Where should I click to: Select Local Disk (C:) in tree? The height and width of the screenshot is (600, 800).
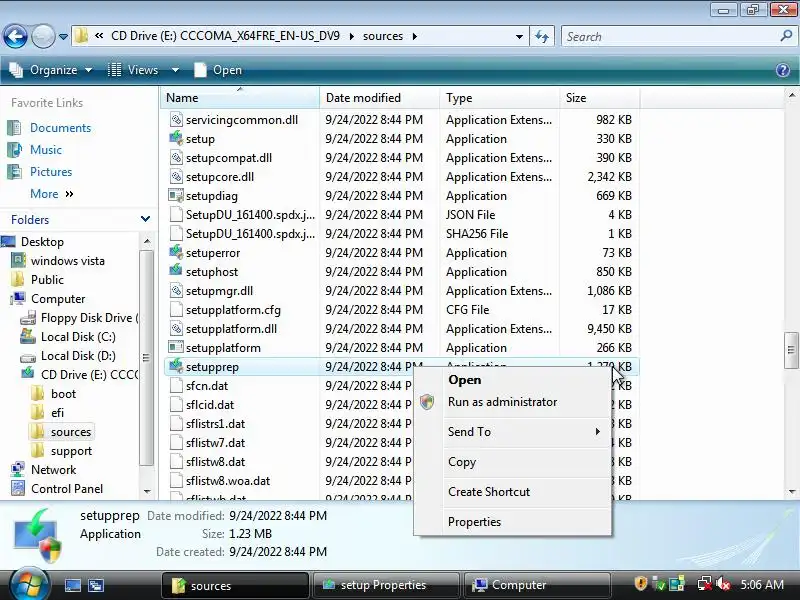[78, 337]
